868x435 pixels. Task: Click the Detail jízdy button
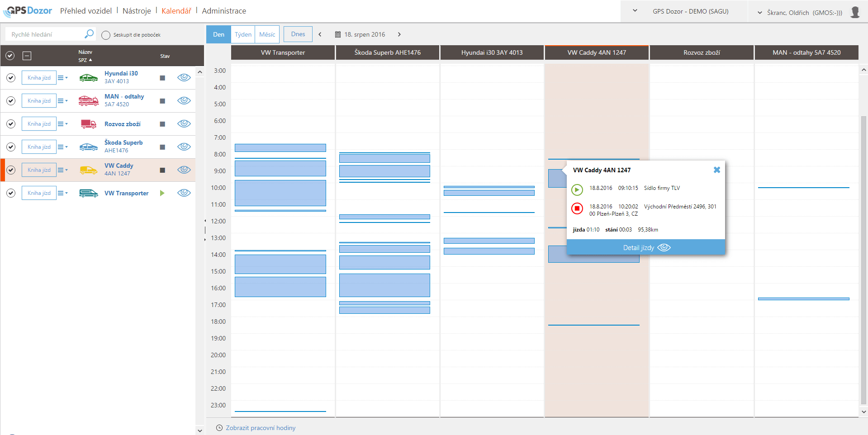click(x=645, y=247)
